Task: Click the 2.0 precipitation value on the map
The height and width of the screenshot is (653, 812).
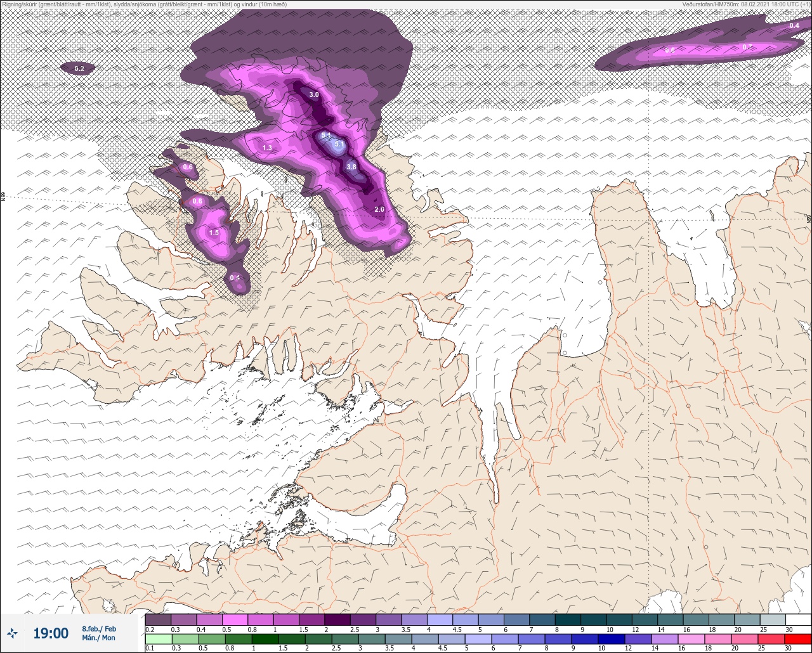Action: 379,209
